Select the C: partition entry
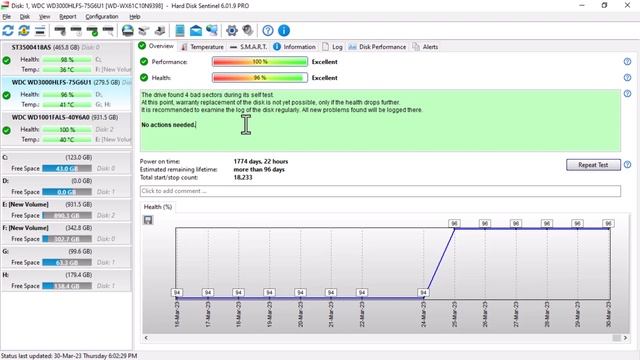This screenshot has height=360, width=640. pos(66,163)
